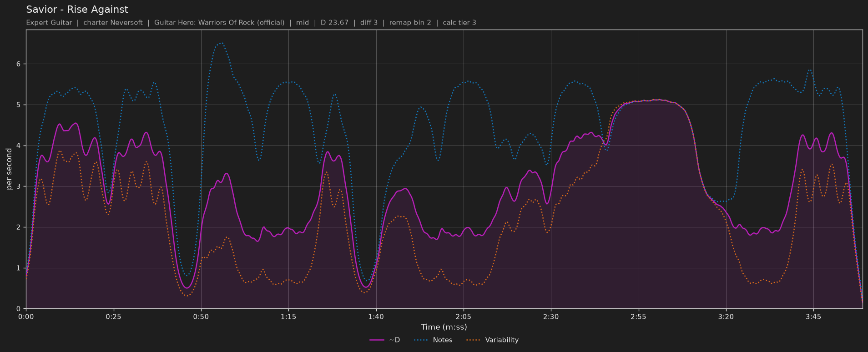Click 'D 23.67' in the subtitle
This screenshot has height=352, width=868.
coord(334,23)
